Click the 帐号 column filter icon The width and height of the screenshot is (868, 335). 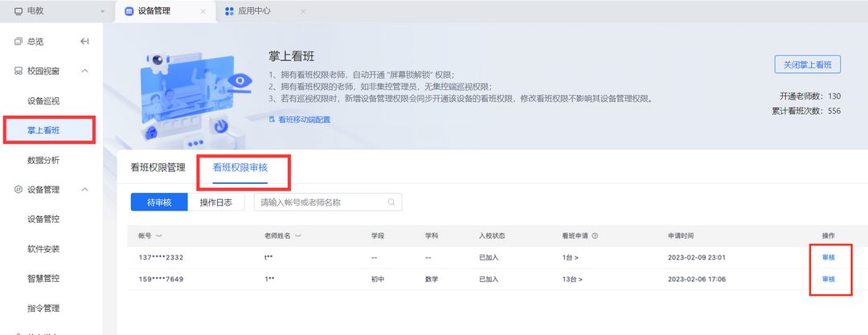coord(158,236)
